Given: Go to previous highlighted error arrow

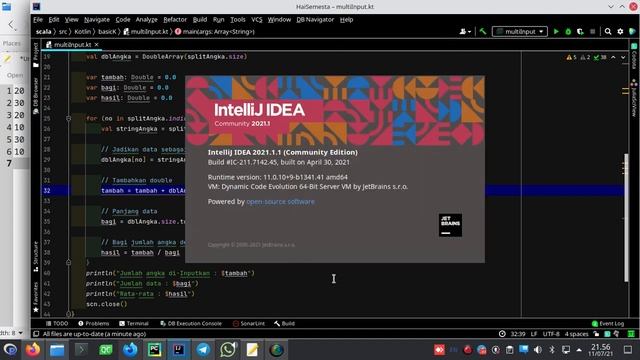Looking at the screenshot, I should 613,57.
